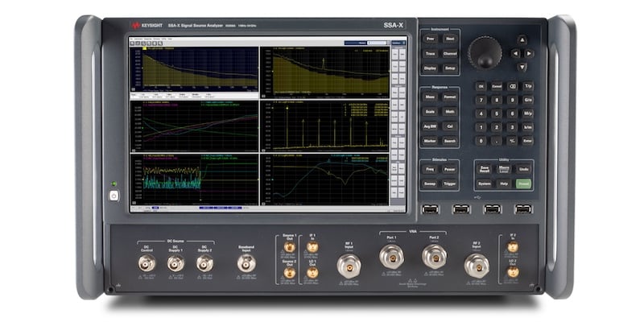Tap the Sweep key
The image size is (644, 322).
(430, 184)
